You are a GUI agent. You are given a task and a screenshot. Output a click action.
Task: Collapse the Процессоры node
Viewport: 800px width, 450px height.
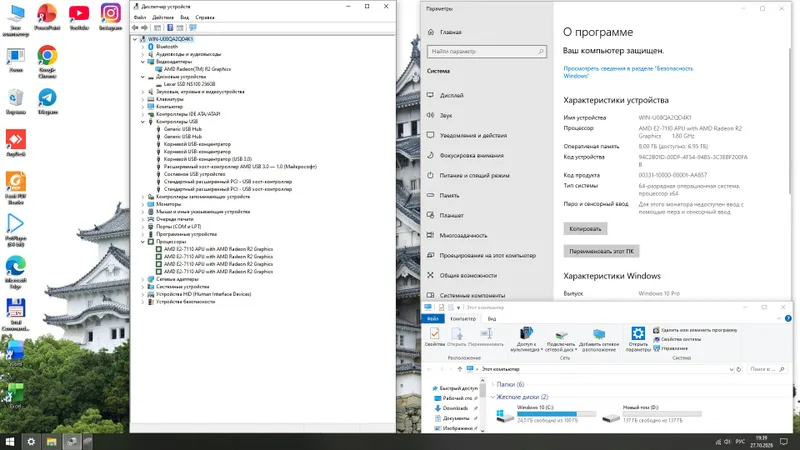pos(143,241)
